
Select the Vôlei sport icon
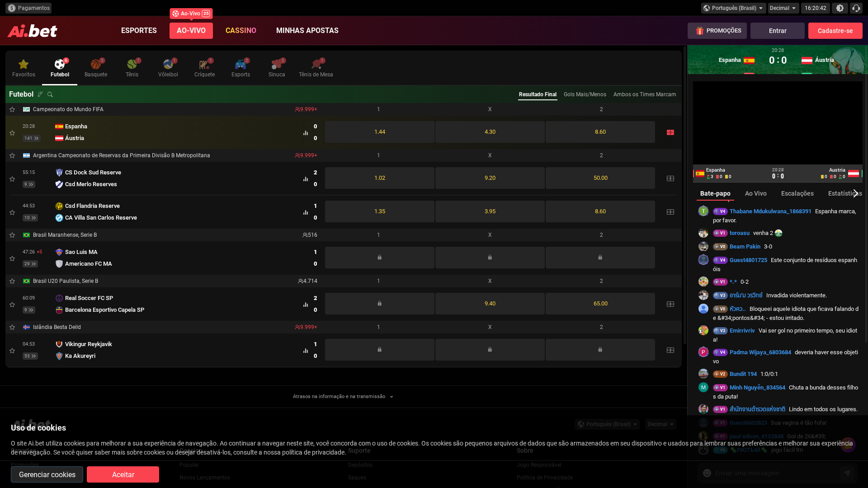[168, 68]
